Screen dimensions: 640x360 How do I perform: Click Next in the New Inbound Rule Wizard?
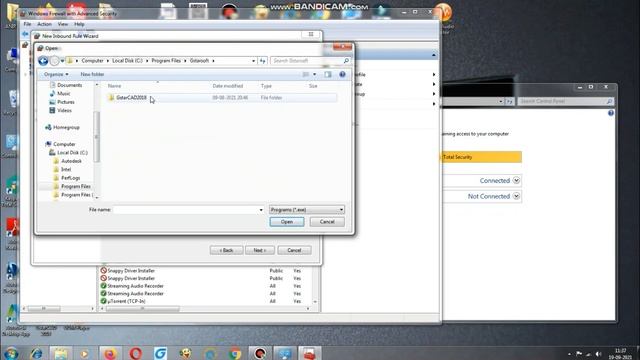(260, 250)
